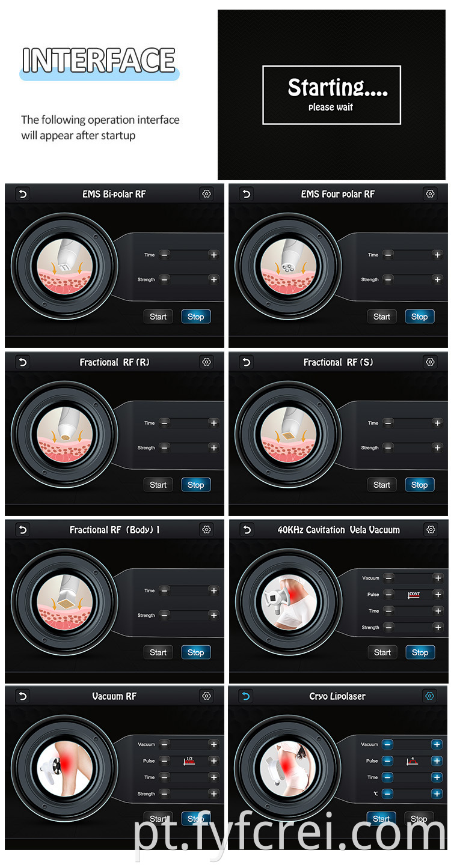Decrease Time on Fractional RF (R) panel

pos(165,423)
